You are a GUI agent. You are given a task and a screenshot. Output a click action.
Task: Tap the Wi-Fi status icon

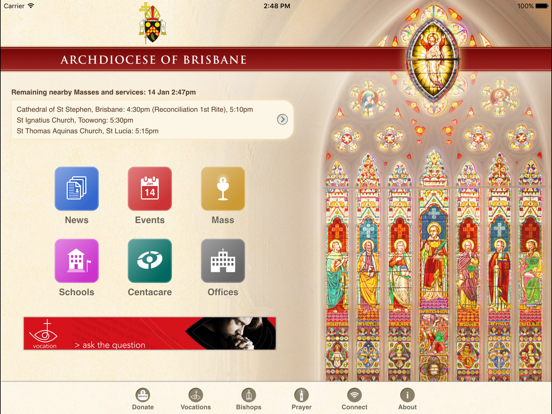coord(31,6)
